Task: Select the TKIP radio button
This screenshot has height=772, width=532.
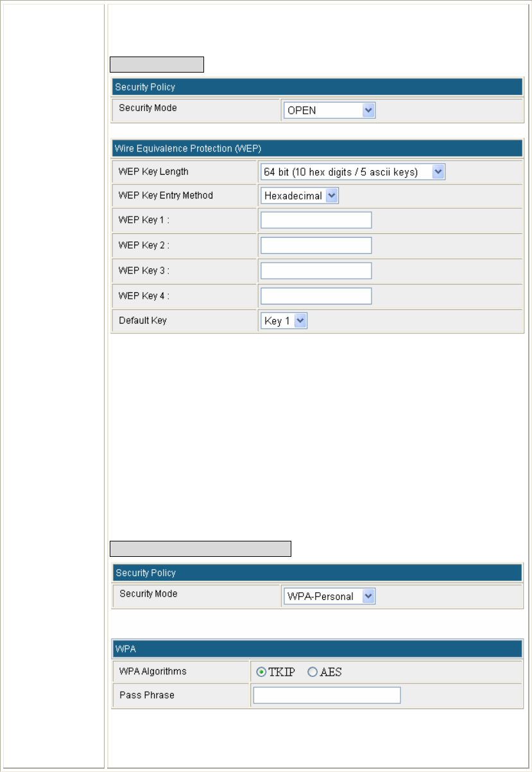Action: click(261, 672)
